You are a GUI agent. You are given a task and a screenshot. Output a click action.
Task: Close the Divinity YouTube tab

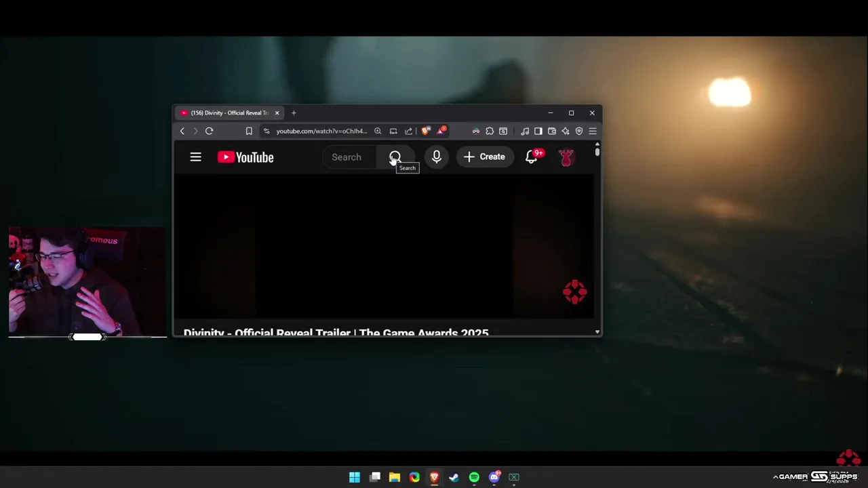point(277,113)
